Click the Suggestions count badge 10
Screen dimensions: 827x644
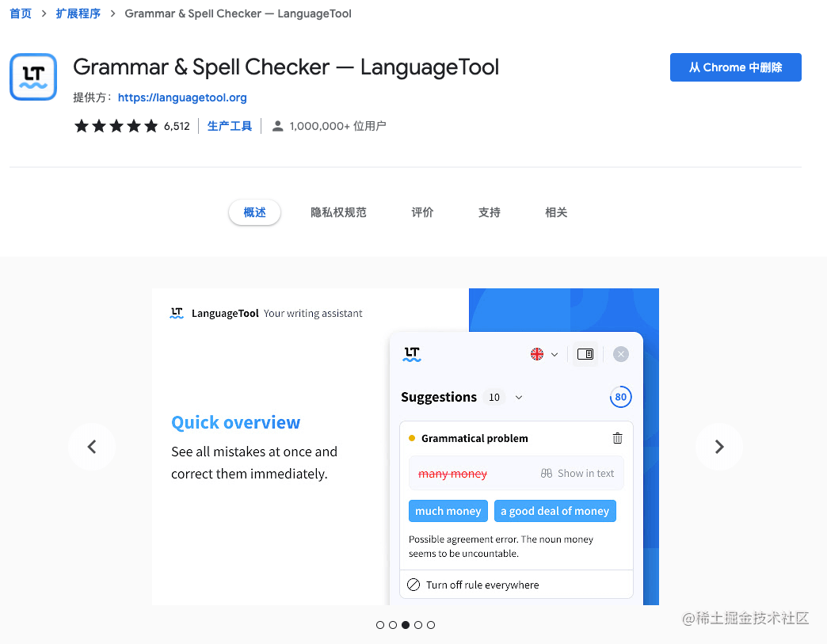(494, 397)
